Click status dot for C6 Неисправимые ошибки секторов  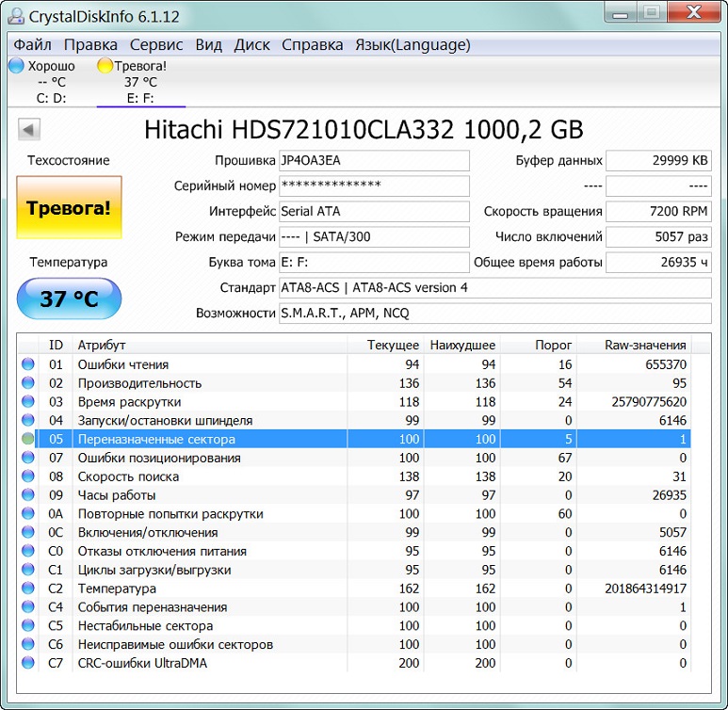click(28, 643)
